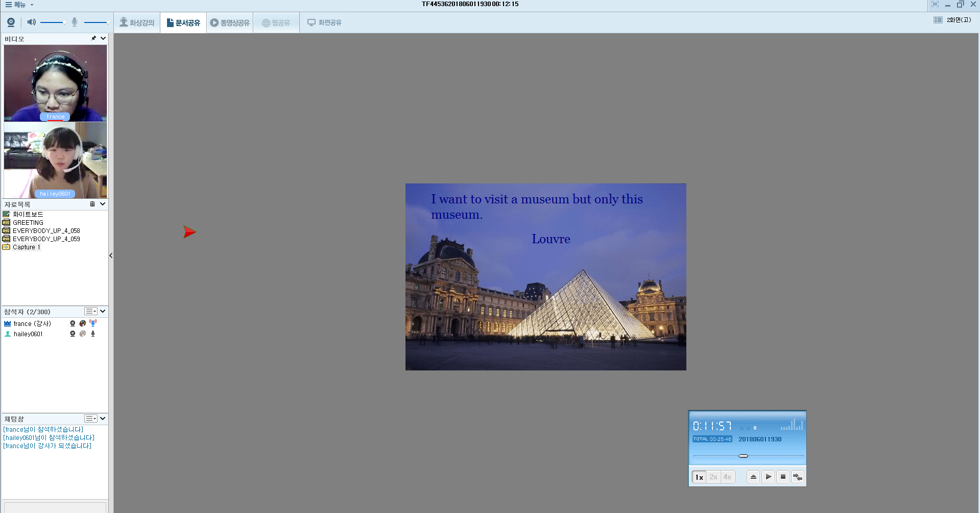
Task: Click the webcam icon in the top toolbar
Action: 11,22
